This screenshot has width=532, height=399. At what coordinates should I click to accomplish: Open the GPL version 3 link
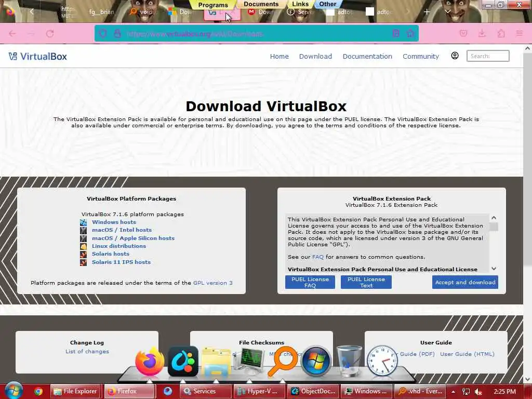212,283
